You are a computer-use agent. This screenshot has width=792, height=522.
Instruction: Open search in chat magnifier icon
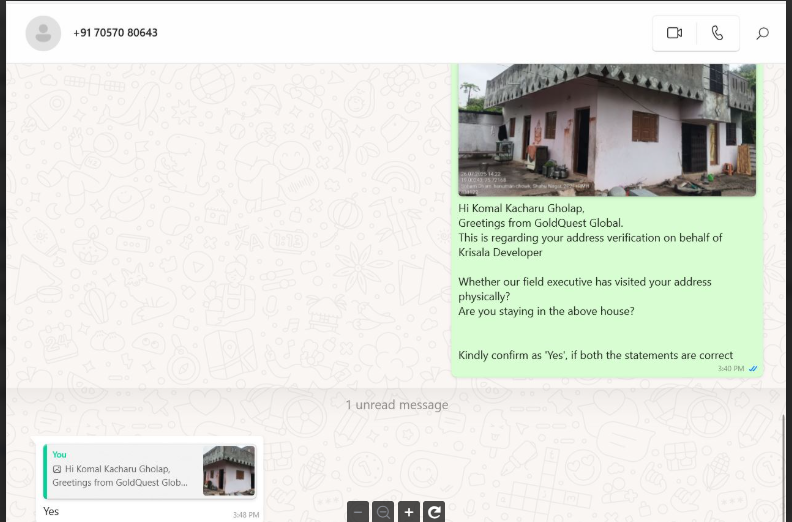point(762,33)
